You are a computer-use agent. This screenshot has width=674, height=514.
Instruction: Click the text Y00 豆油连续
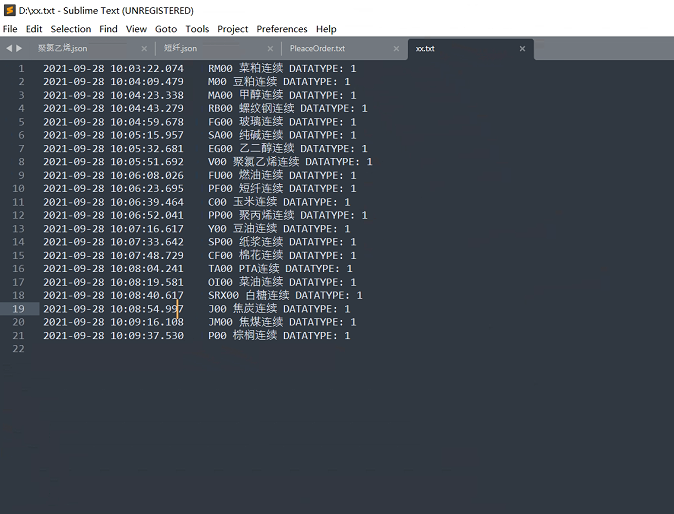click(242, 228)
